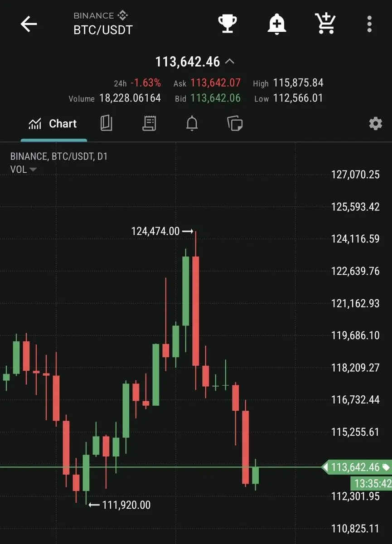Open chart settings gear icon
Screen dimensions: 392x544
tap(375, 124)
